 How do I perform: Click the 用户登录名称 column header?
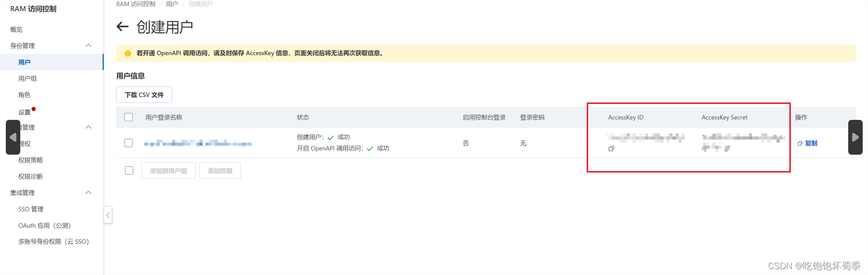pyautogui.click(x=164, y=117)
